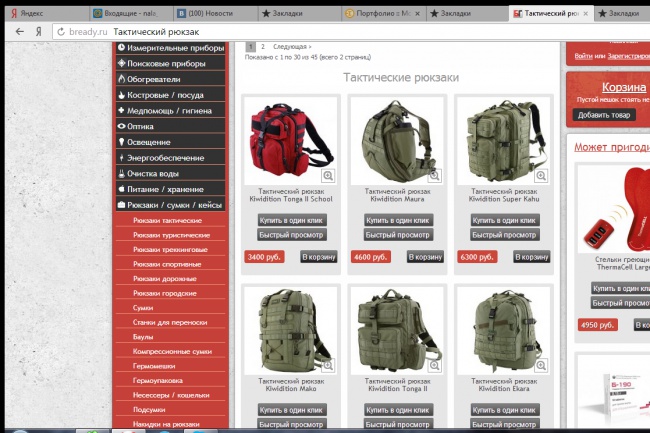Add 4600 руб. Maura to cart
650x433 pixels.
pos(425,257)
